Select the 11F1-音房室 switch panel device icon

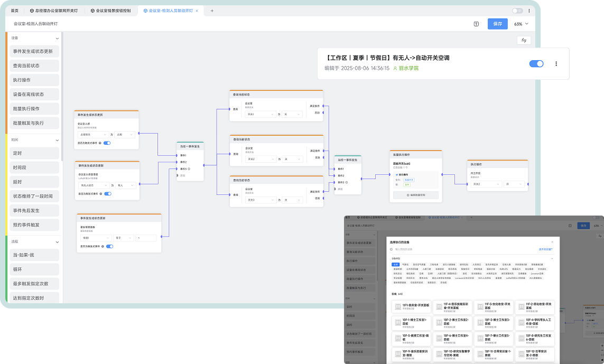click(x=396, y=306)
